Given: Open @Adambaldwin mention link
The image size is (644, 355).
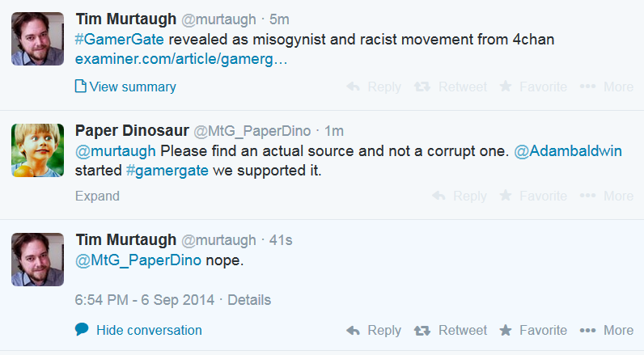Looking at the screenshot, I should click(x=568, y=150).
